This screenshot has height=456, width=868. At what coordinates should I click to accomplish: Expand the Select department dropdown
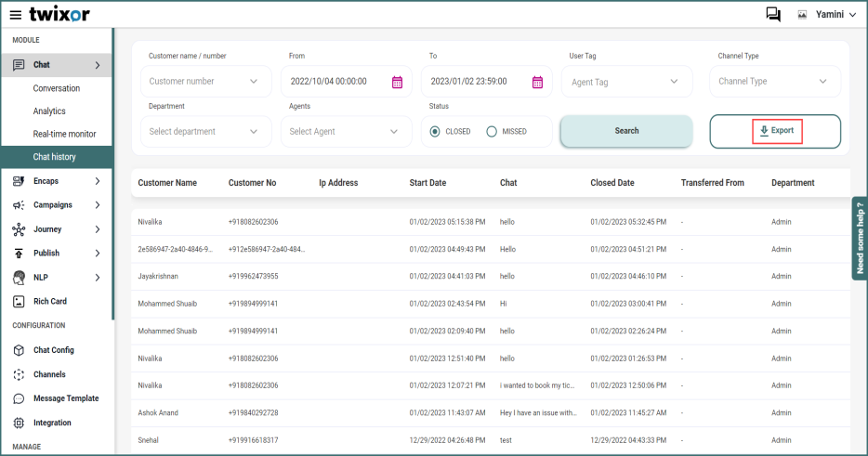pos(254,132)
